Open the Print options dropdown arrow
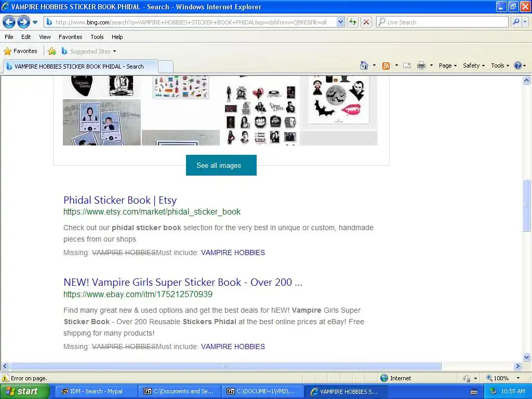 pyautogui.click(x=431, y=65)
